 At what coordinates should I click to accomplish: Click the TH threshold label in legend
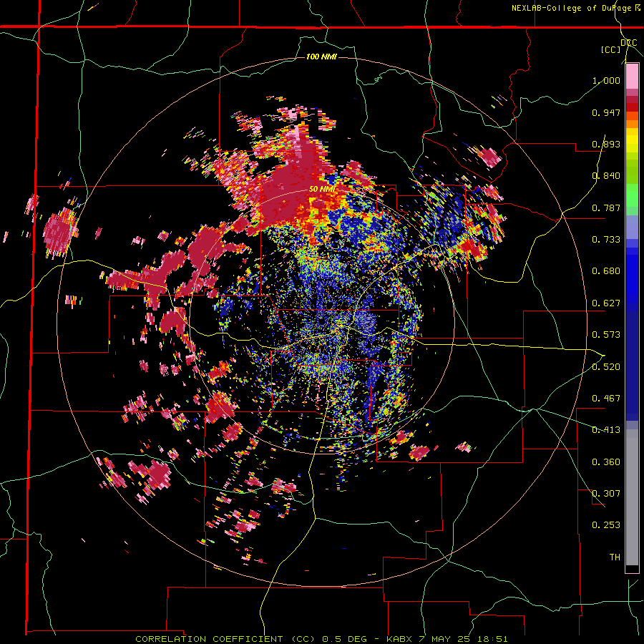615,557
